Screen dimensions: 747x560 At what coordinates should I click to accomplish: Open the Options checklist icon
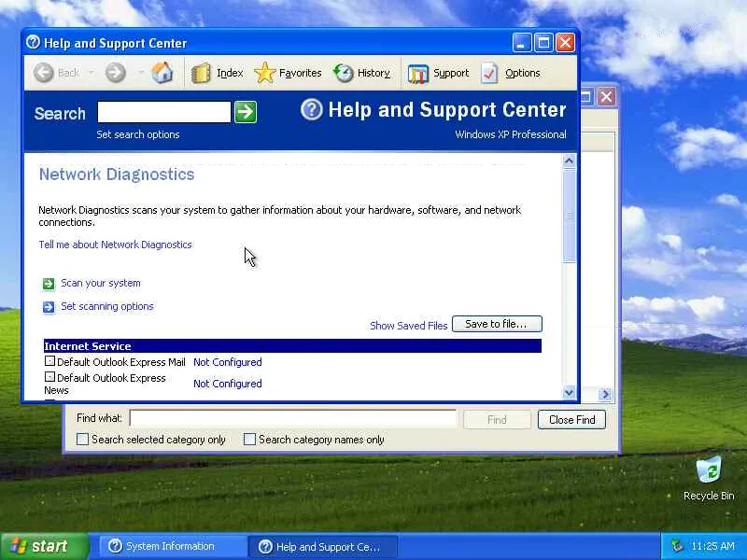tap(489, 74)
